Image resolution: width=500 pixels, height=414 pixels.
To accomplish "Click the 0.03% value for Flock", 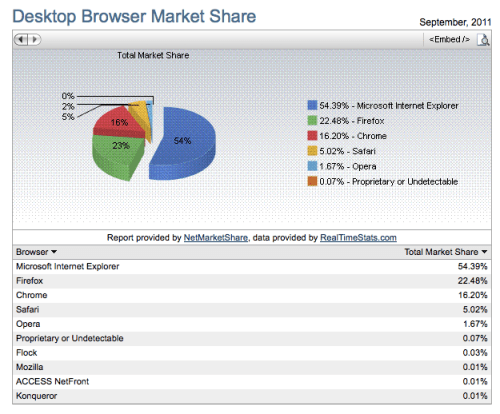I will [475, 352].
